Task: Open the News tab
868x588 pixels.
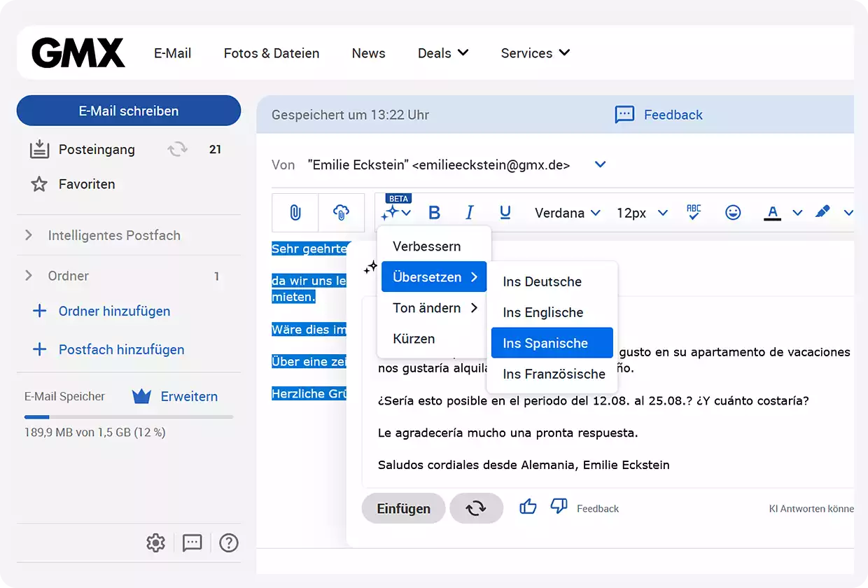Action: 369,53
